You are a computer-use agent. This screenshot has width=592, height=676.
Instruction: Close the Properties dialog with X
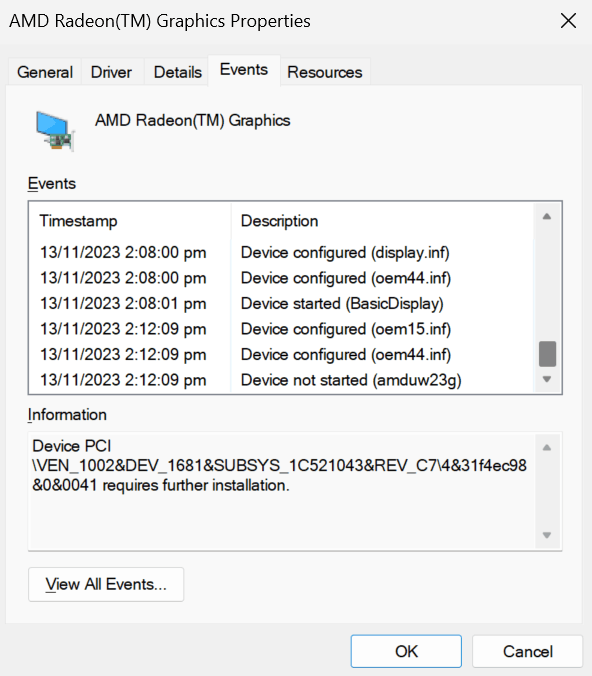tap(568, 20)
